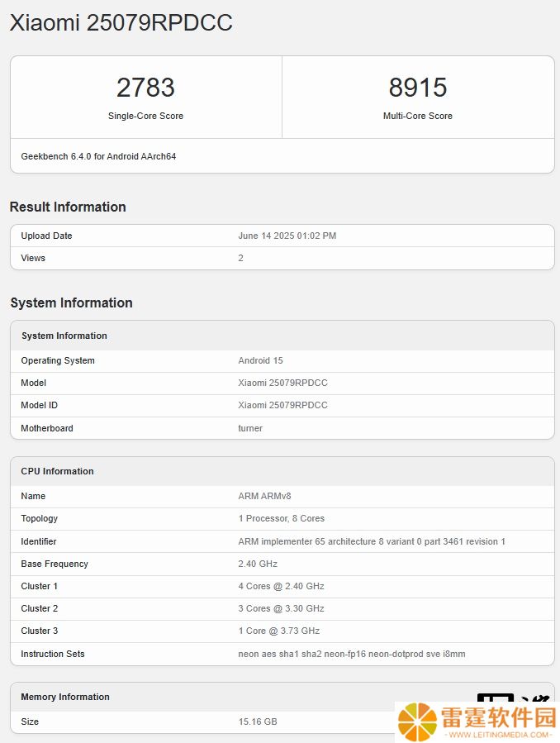Screen dimensions: 560x743
Task: Select 1 Core @ 3.73 GHz value
Action: click(x=279, y=631)
